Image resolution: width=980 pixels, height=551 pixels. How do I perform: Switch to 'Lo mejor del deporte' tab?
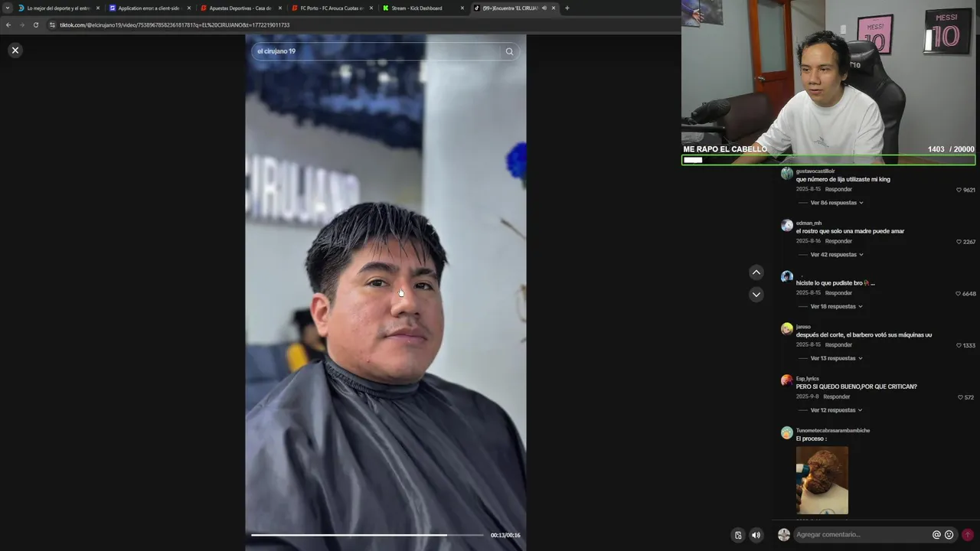click(58, 8)
